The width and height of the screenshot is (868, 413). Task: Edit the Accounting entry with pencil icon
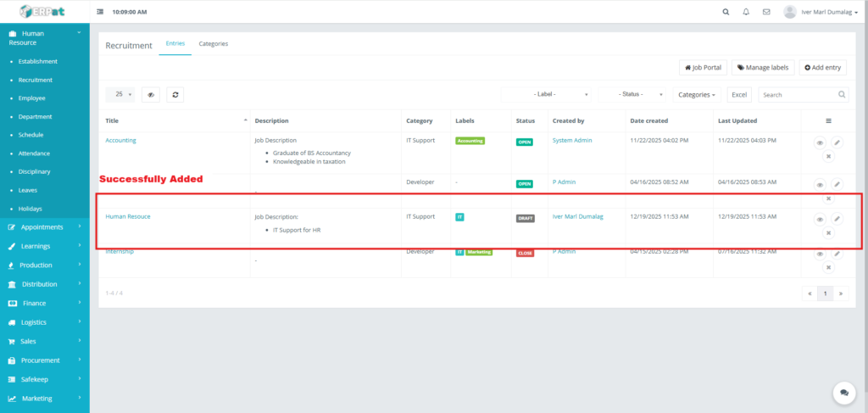click(837, 143)
